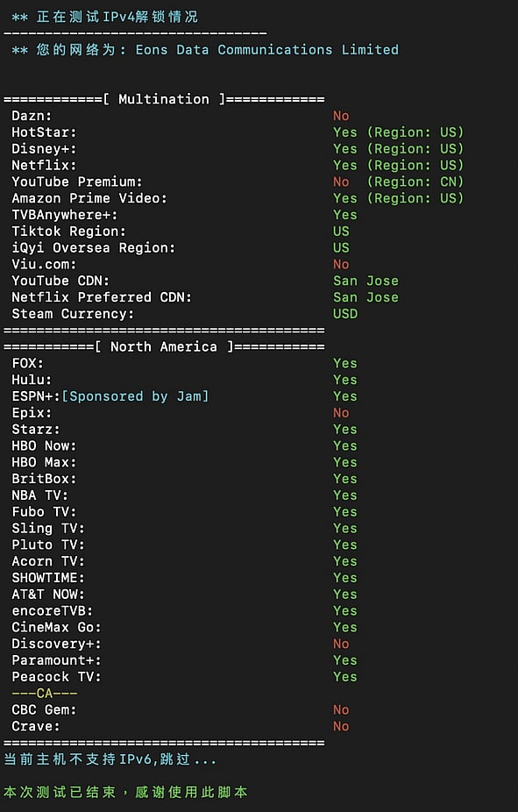Click the Multination section header

(x=164, y=99)
